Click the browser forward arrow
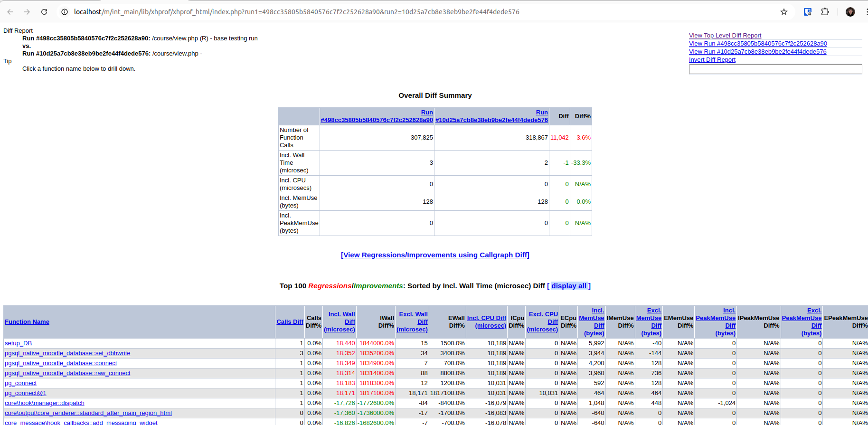The image size is (868, 425). 27,12
